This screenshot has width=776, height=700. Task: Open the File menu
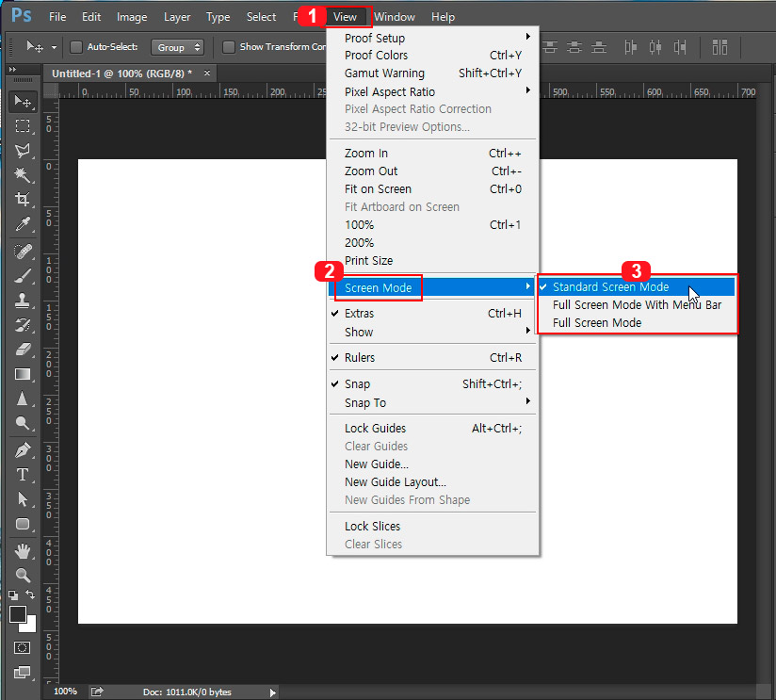57,17
